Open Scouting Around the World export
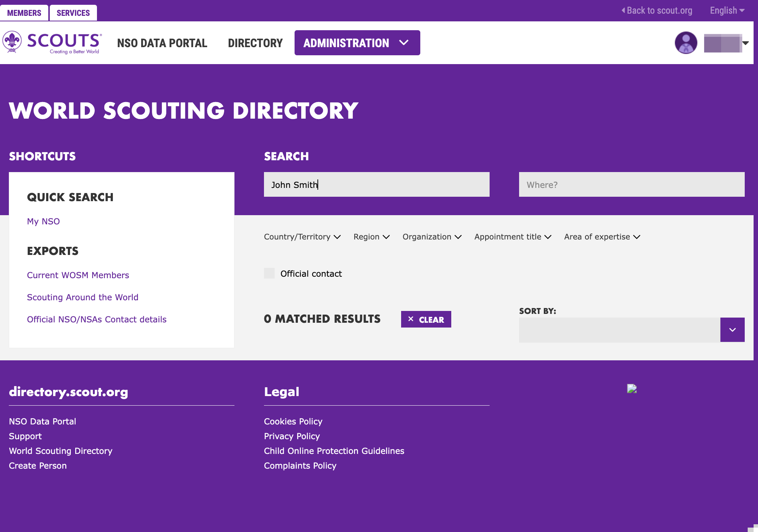This screenshot has height=532, width=758. coord(83,297)
